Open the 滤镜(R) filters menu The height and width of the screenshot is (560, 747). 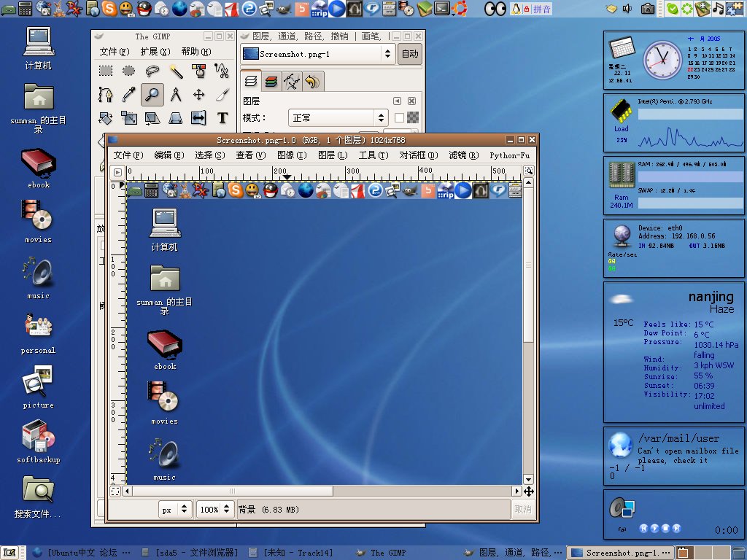(x=463, y=155)
